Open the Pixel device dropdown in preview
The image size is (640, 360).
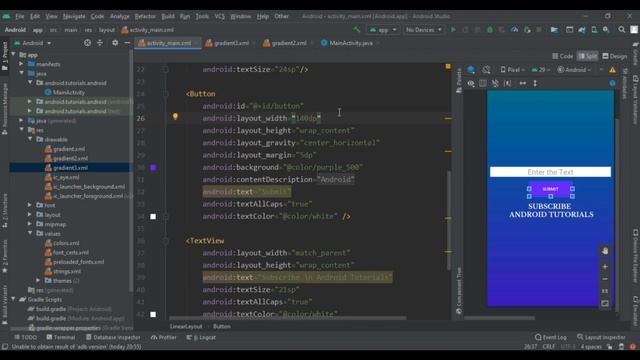click(512, 70)
